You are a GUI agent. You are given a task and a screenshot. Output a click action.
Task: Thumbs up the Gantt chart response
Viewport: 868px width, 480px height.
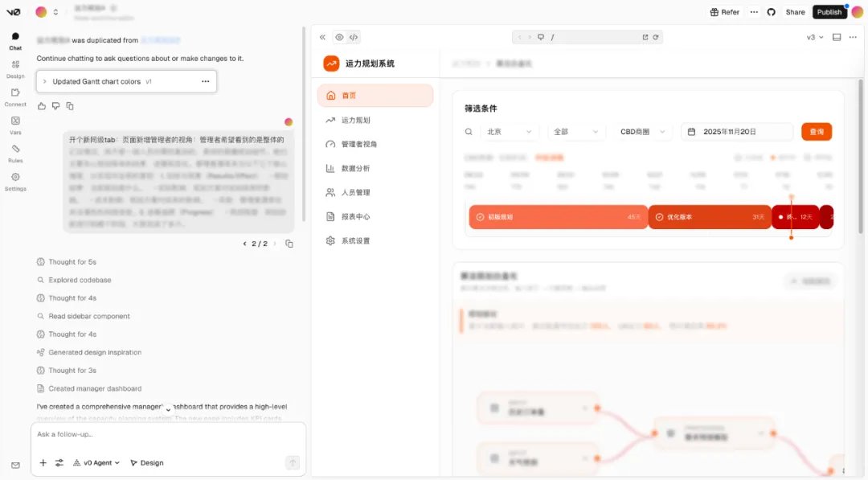(42, 106)
